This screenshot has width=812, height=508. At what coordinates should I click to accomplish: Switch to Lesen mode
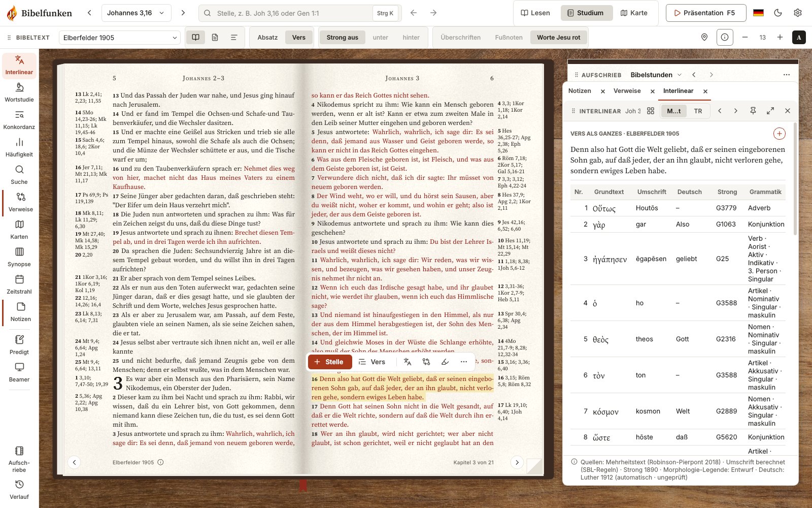(535, 13)
